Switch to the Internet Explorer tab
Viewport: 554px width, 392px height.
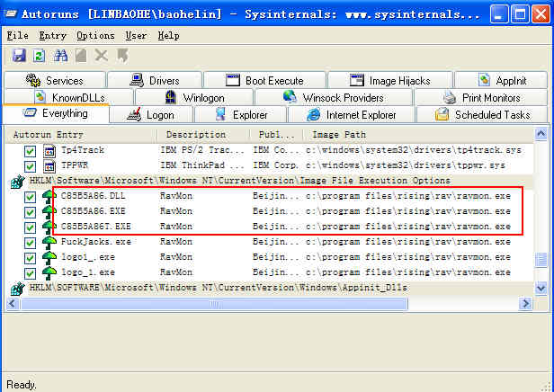[351, 114]
